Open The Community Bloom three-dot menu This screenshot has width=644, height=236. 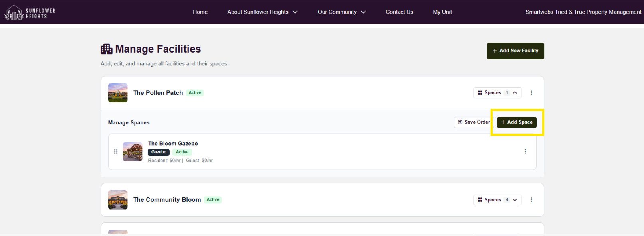click(x=531, y=200)
